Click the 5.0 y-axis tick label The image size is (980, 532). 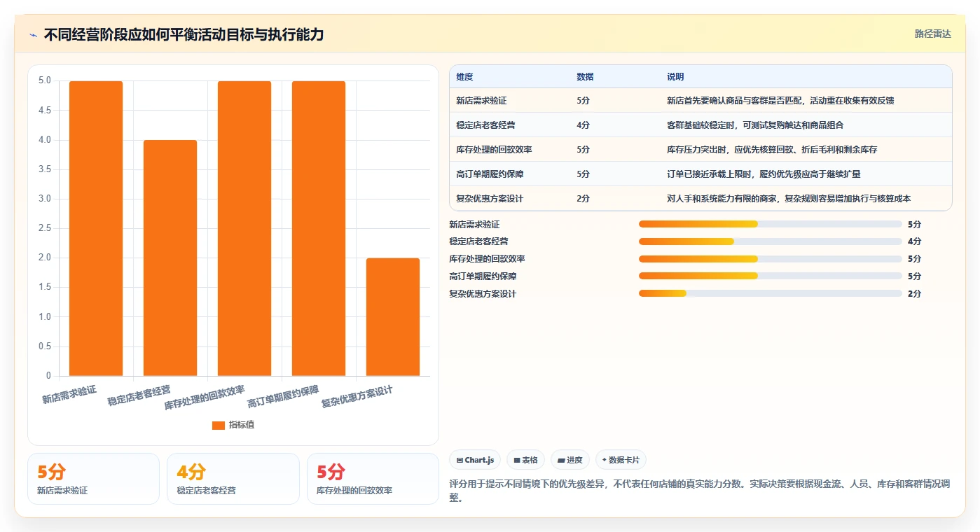coord(45,80)
